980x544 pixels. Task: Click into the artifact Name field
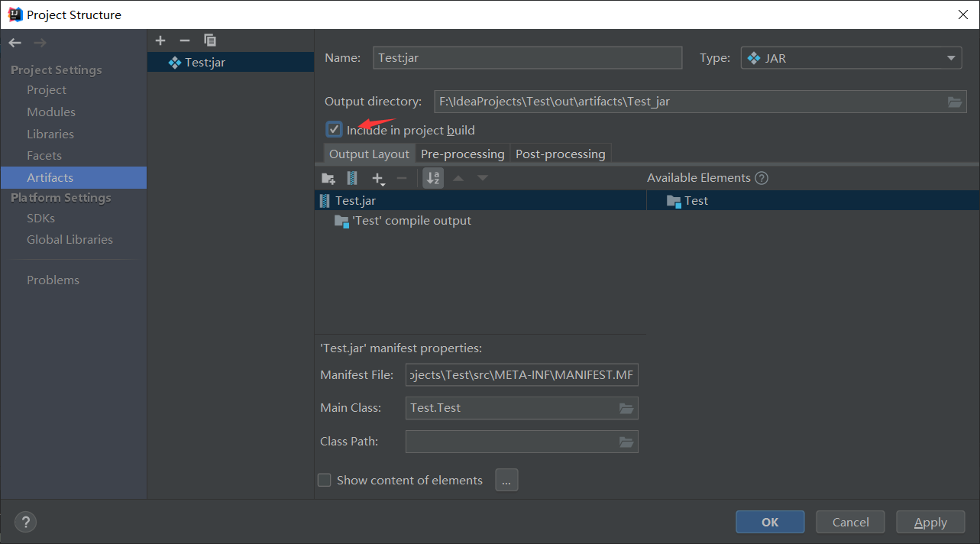(x=528, y=58)
